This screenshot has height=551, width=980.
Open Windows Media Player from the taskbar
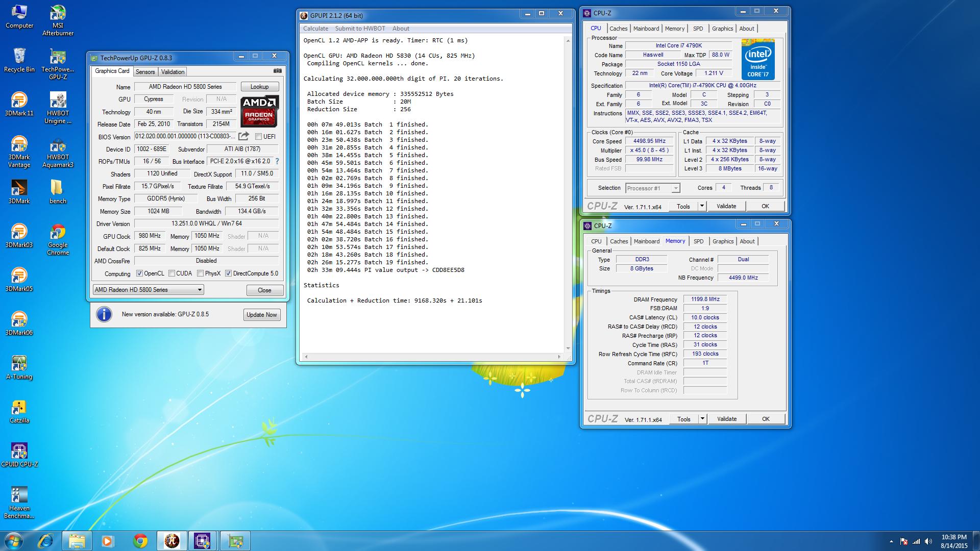tap(107, 541)
